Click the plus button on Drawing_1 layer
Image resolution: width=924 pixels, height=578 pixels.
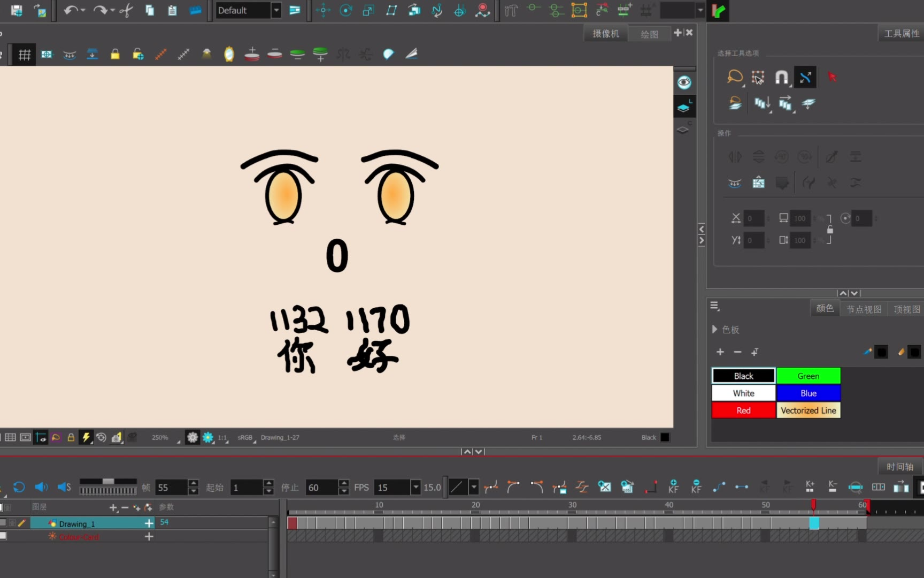tap(149, 523)
